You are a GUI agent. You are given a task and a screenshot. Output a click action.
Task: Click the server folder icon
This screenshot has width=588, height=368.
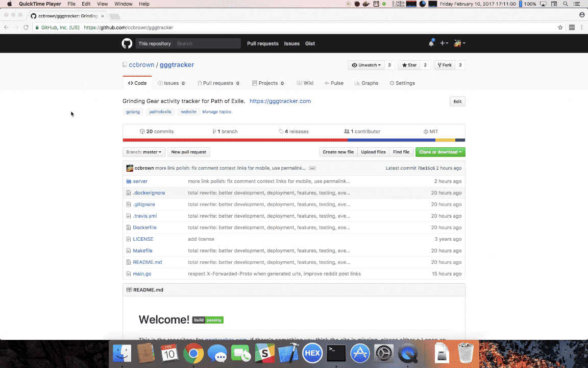point(129,181)
